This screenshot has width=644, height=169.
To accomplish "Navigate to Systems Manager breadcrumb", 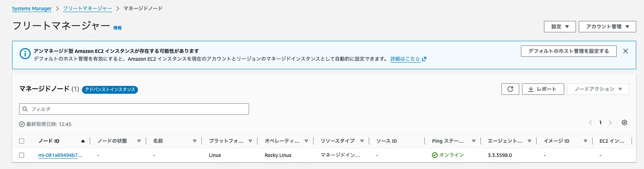I will point(32,9).
